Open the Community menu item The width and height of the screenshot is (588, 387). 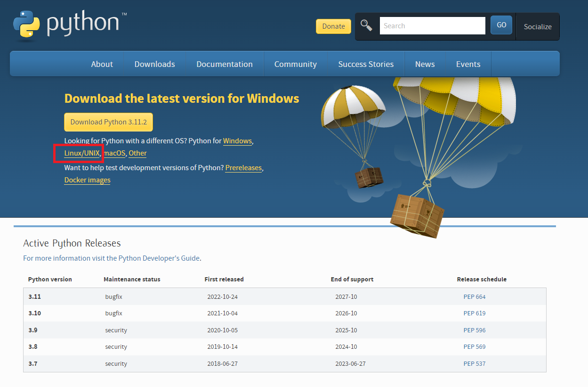296,64
